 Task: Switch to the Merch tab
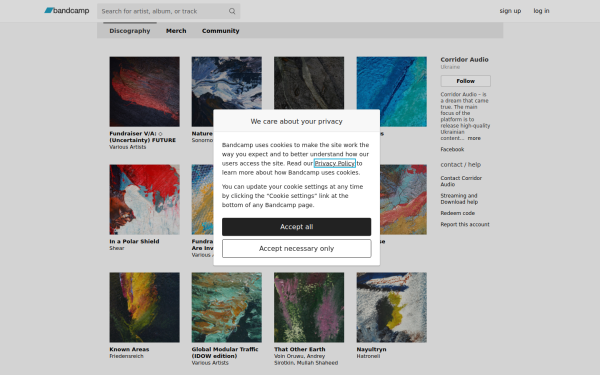tap(176, 31)
